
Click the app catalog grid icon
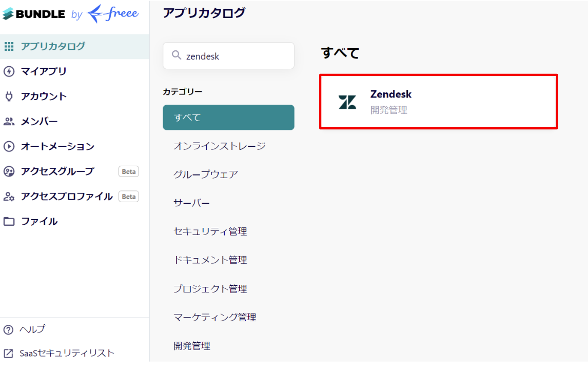pyautogui.click(x=9, y=46)
